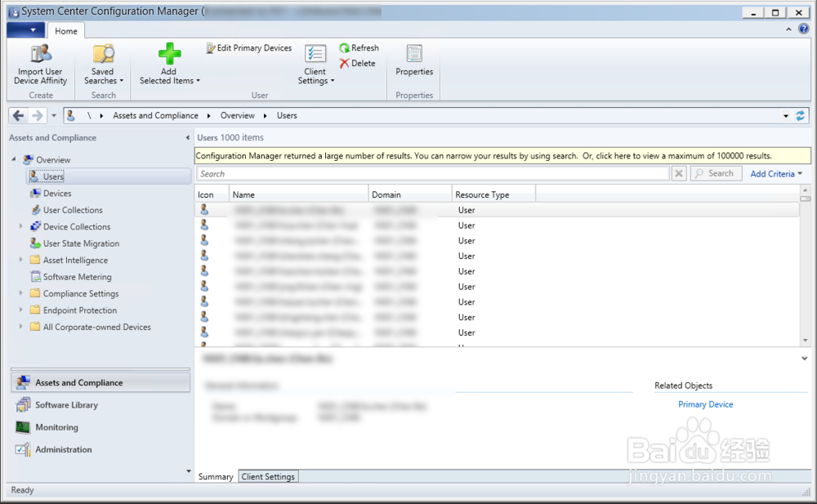Go back with the navigation arrow
This screenshot has height=504, width=817.
(x=18, y=116)
